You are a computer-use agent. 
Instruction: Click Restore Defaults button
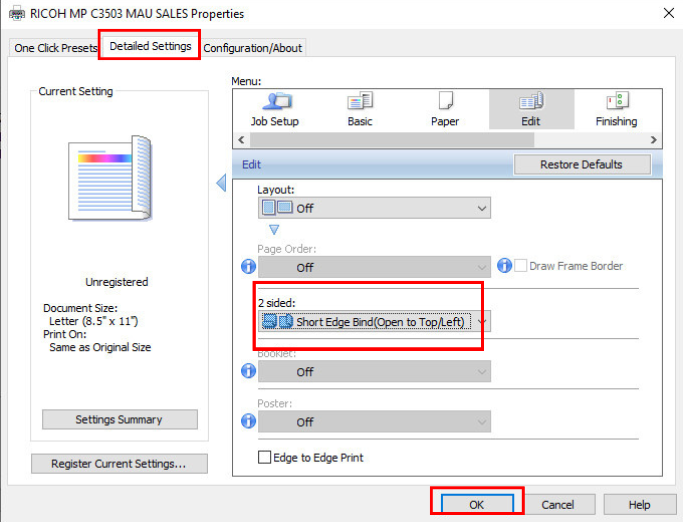click(x=582, y=164)
